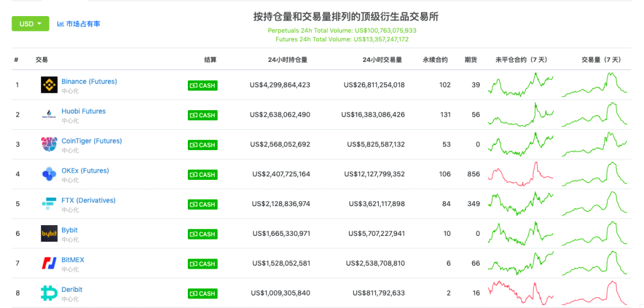This screenshot has height=308, width=644.
Task: Sort by the # rank column header
Action: coord(16,60)
